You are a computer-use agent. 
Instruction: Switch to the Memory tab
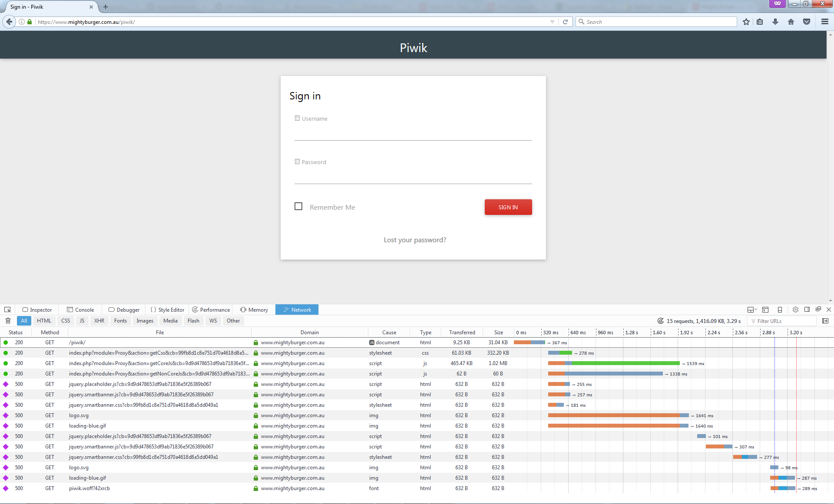pos(254,310)
